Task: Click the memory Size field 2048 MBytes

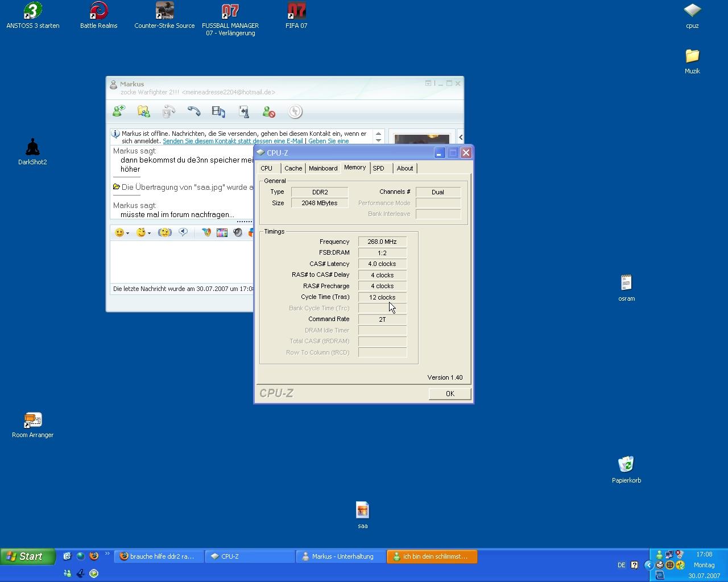Action: pos(320,203)
